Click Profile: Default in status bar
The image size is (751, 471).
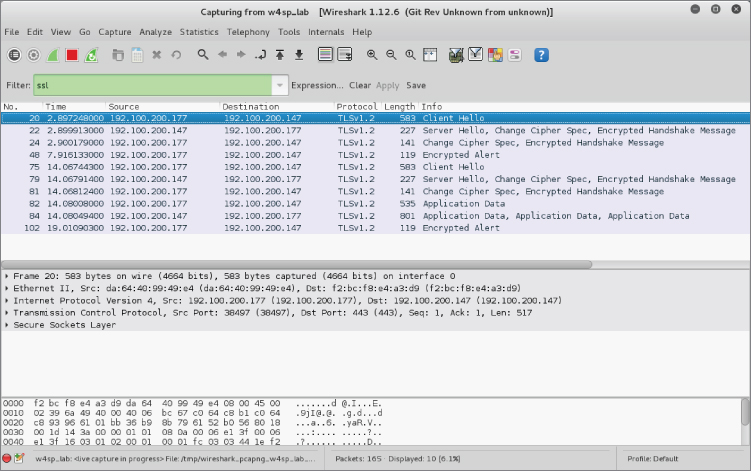pos(653,459)
